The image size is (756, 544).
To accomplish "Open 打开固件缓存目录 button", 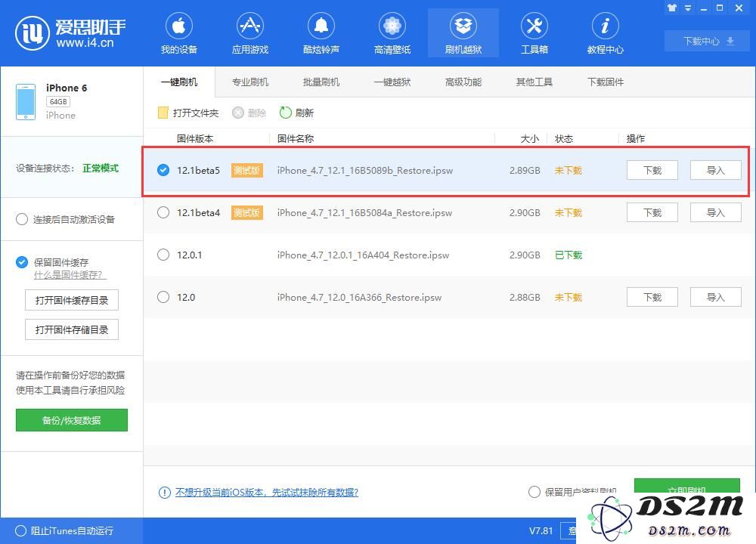I will tap(72, 300).
